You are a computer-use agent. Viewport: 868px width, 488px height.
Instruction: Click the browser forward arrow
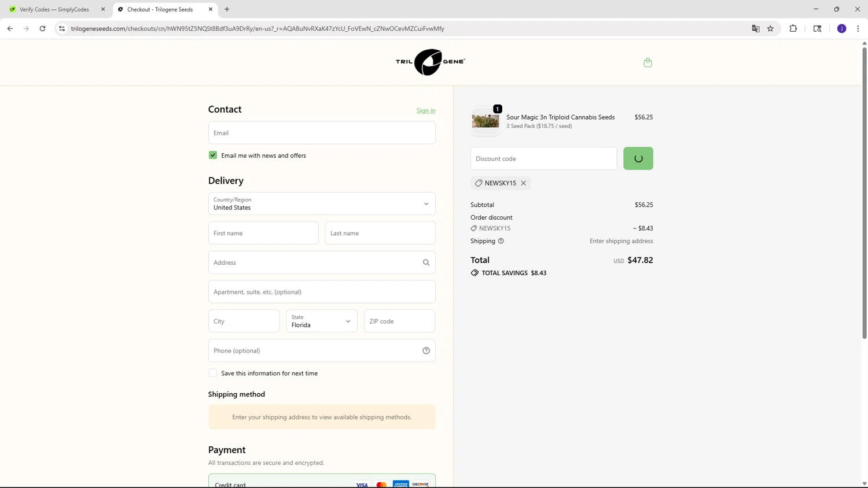point(26,28)
